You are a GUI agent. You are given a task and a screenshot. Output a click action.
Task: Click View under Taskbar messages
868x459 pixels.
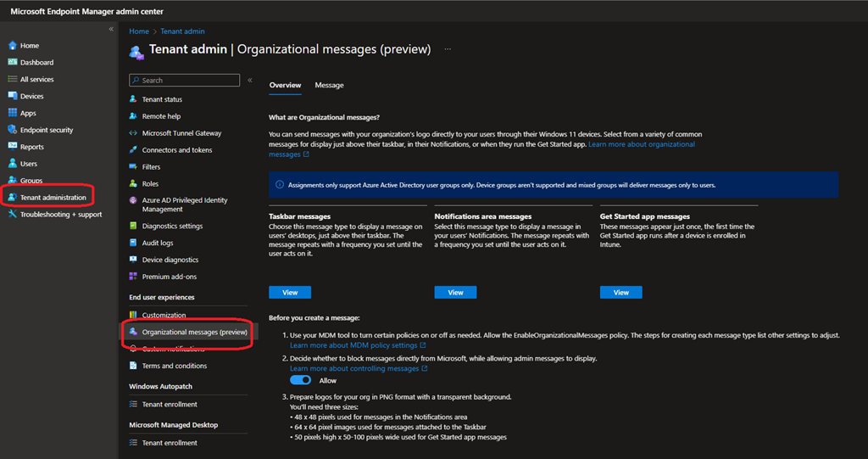[290, 292]
